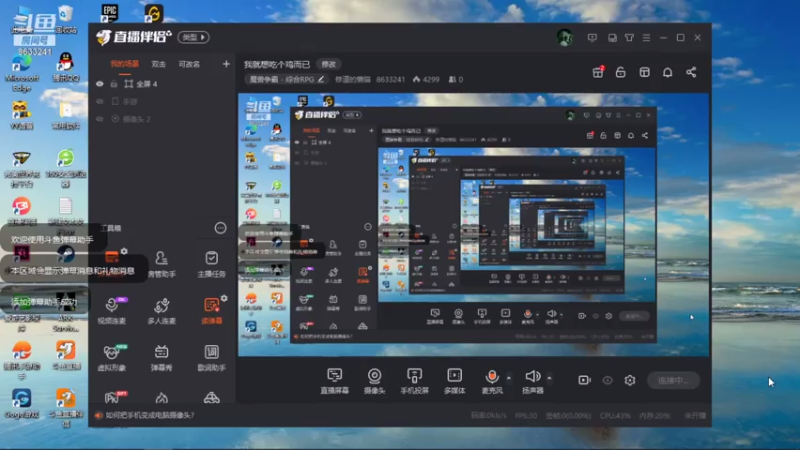This screenshot has width=800, height=450.
Task: Open settings gear in bottom bar
Action: point(630,380)
